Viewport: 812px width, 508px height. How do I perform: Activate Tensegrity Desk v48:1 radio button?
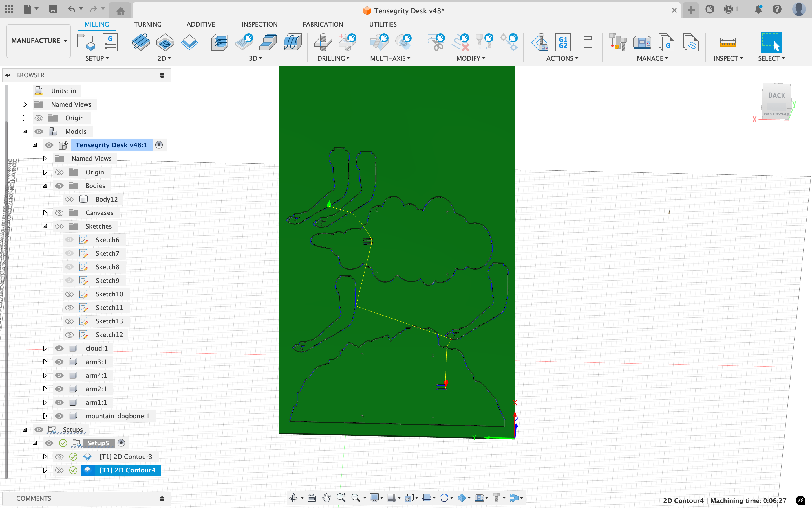(x=159, y=145)
